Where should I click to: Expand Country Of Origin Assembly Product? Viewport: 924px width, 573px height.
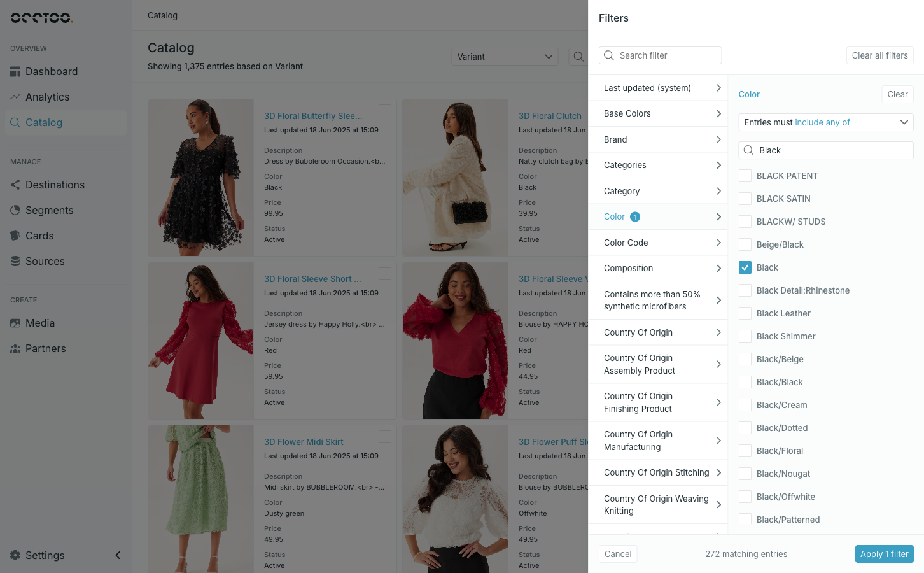[658, 364]
